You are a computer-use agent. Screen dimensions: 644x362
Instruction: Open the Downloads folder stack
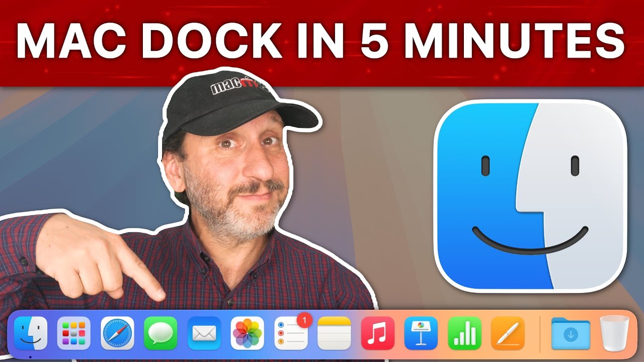point(571,333)
